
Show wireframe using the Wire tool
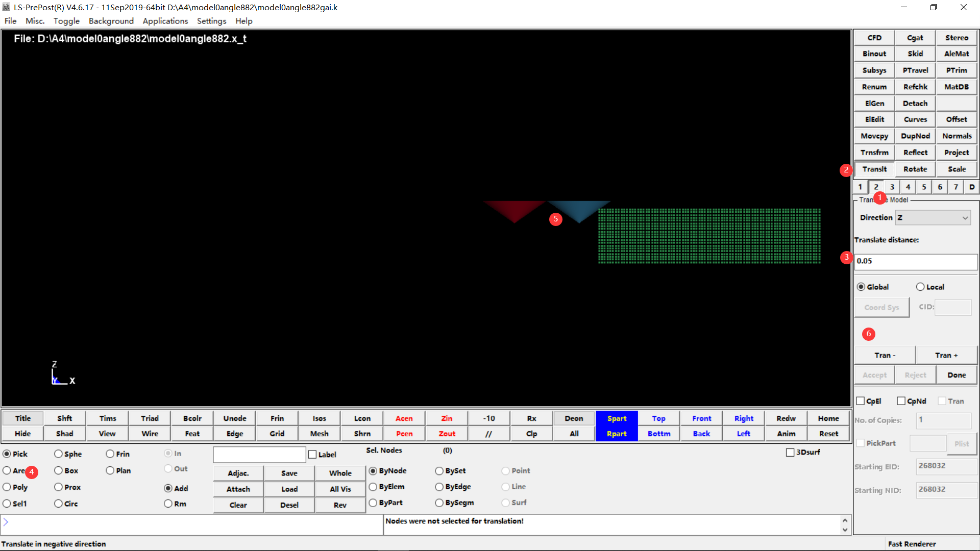[149, 433]
